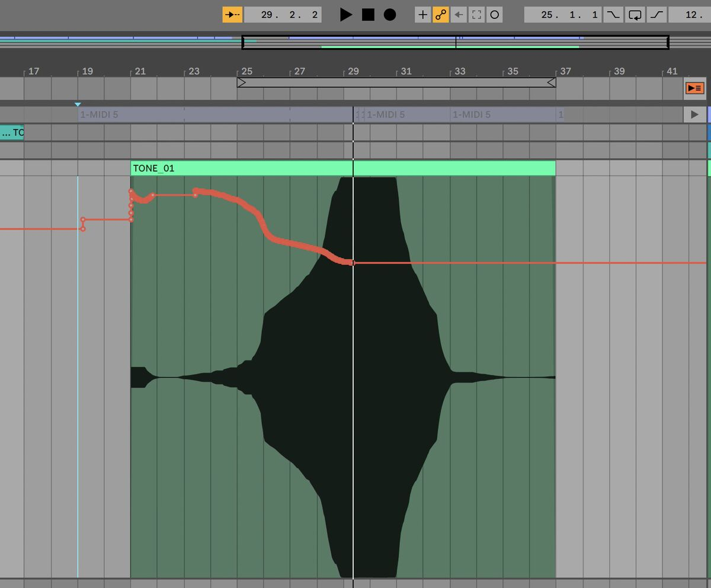Click the MIDI Arrangement Overdub plus icon

point(422,15)
